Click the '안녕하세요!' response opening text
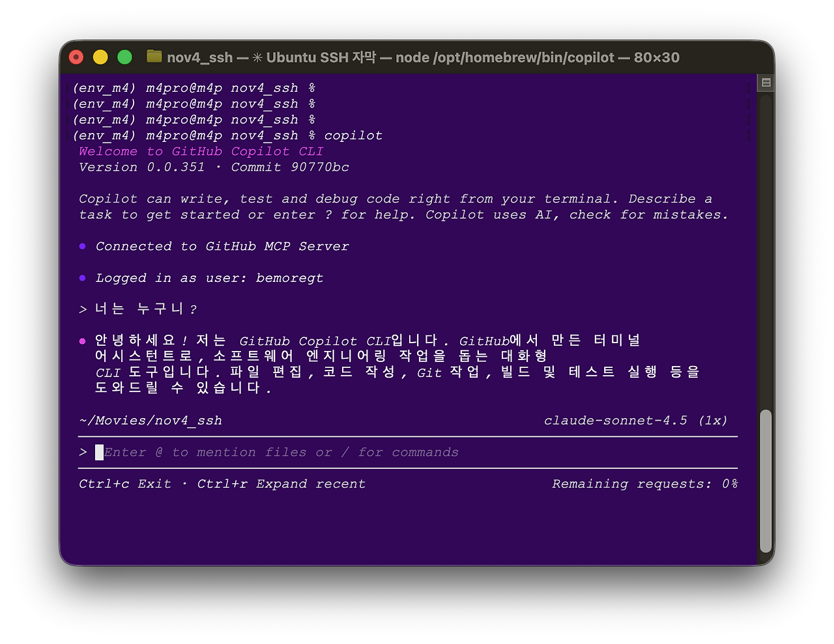 click(142, 341)
